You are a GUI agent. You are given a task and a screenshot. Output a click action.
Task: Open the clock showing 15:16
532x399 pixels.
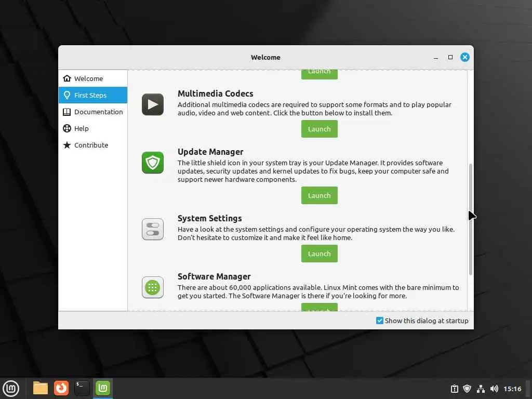point(512,389)
